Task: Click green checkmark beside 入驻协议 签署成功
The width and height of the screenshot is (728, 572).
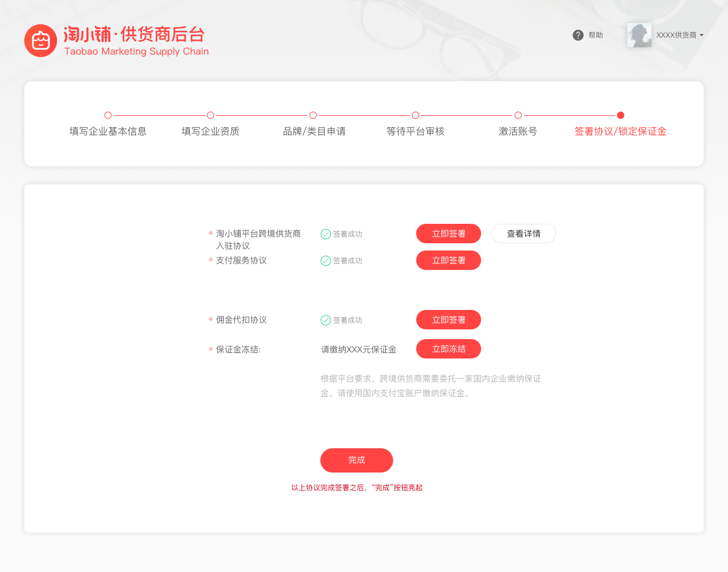Action: pos(326,234)
